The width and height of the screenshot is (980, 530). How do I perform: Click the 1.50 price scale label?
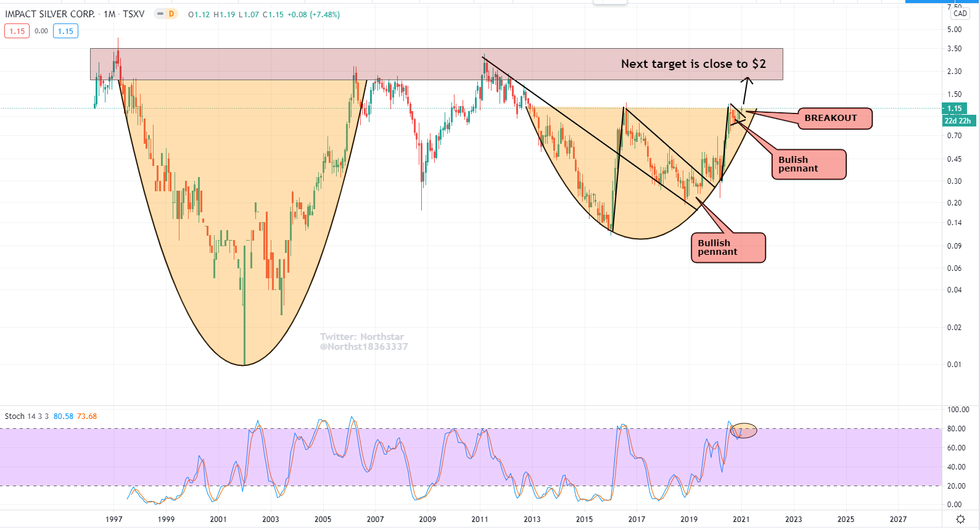955,94
